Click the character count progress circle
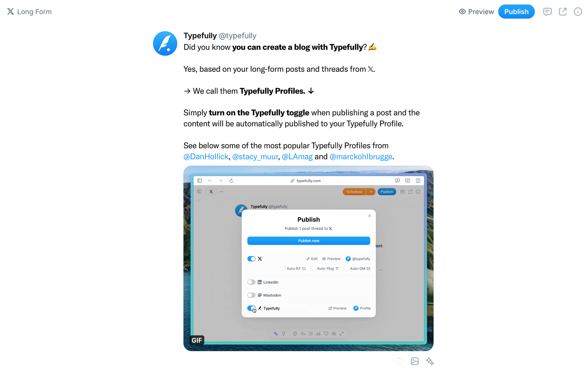 click(x=399, y=361)
